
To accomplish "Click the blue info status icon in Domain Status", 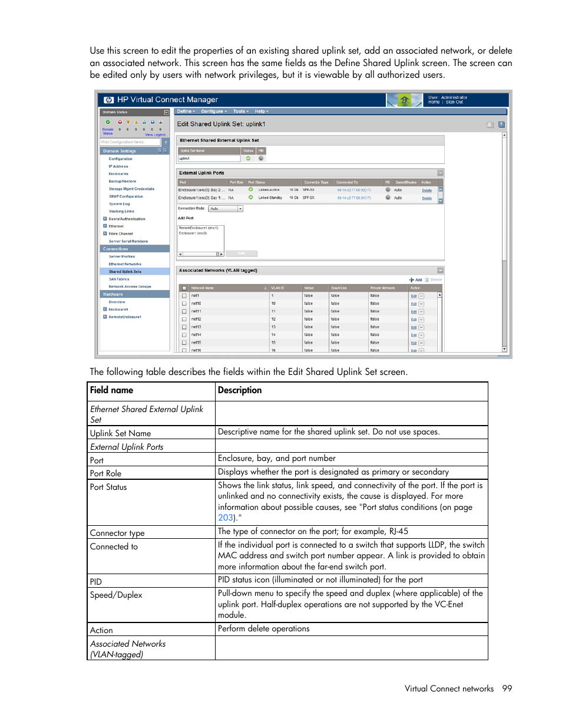I will click(152, 122).
